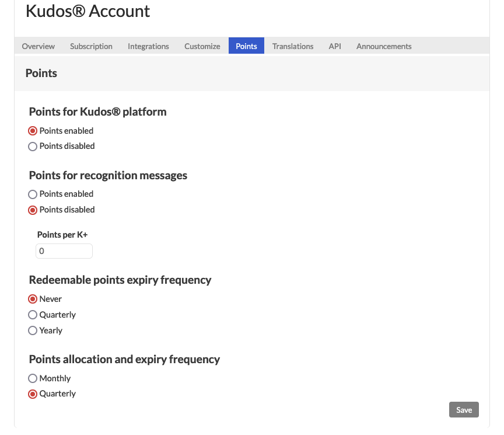Switch to the Subscription tab
504x435 pixels.
(x=91, y=46)
